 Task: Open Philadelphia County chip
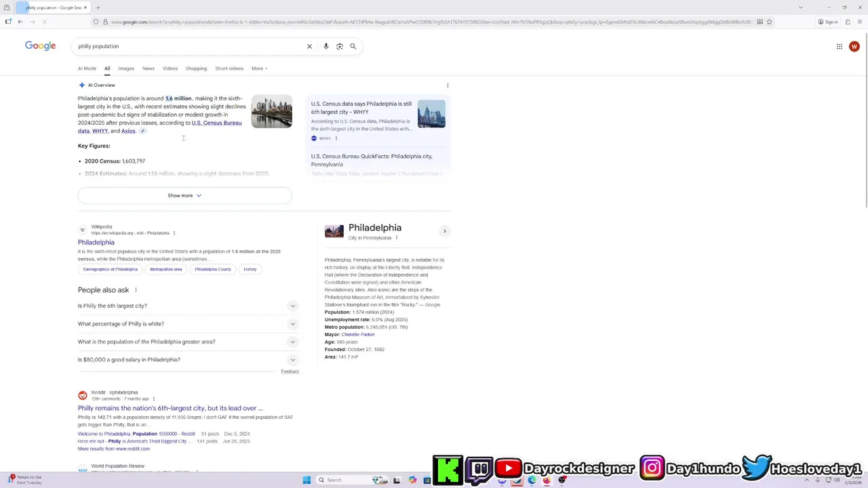(213, 269)
